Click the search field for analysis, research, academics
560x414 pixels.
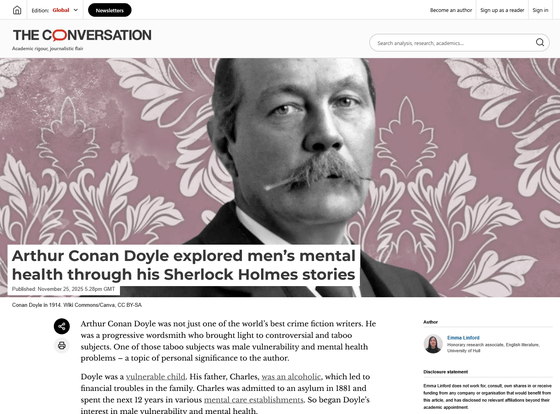[454, 43]
